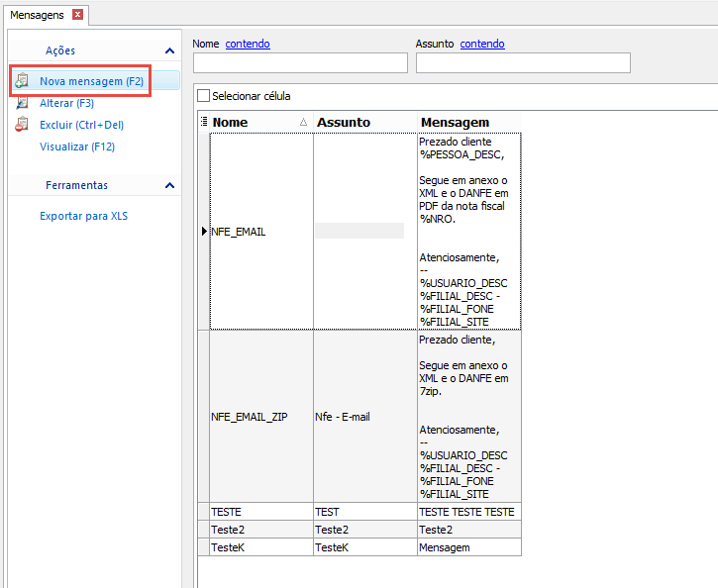Click the NFE_EMAIL row indicator arrow
This screenshot has height=588, width=718.
tap(204, 231)
